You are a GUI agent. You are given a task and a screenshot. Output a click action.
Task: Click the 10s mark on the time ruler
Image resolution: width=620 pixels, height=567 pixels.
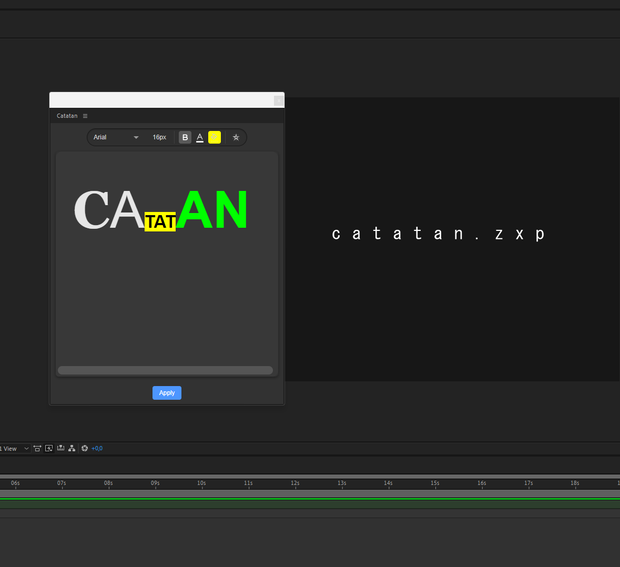[202, 483]
